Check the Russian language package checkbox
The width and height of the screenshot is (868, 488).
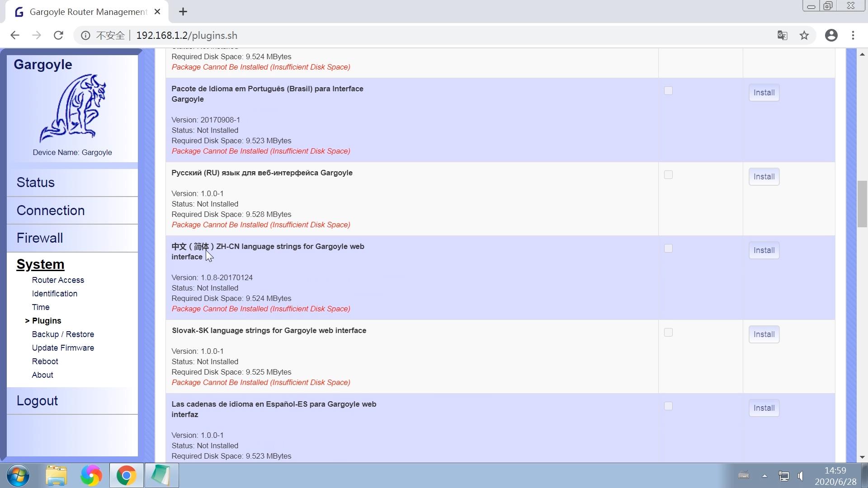click(x=668, y=175)
